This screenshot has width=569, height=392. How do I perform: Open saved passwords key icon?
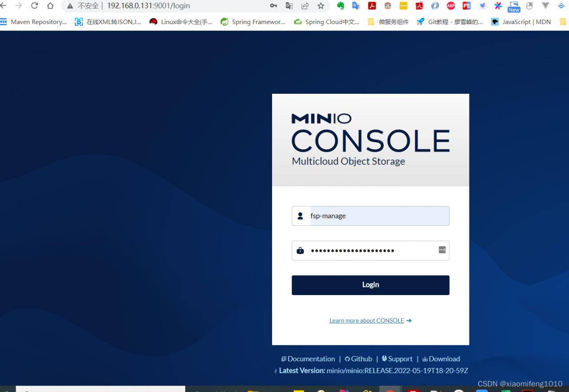[x=274, y=6]
